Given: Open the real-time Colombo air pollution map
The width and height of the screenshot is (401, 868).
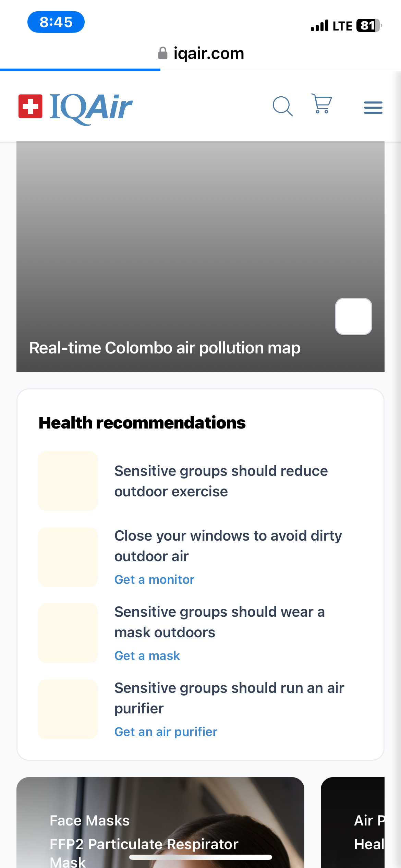Looking at the screenshot, I should pos(165,348).
